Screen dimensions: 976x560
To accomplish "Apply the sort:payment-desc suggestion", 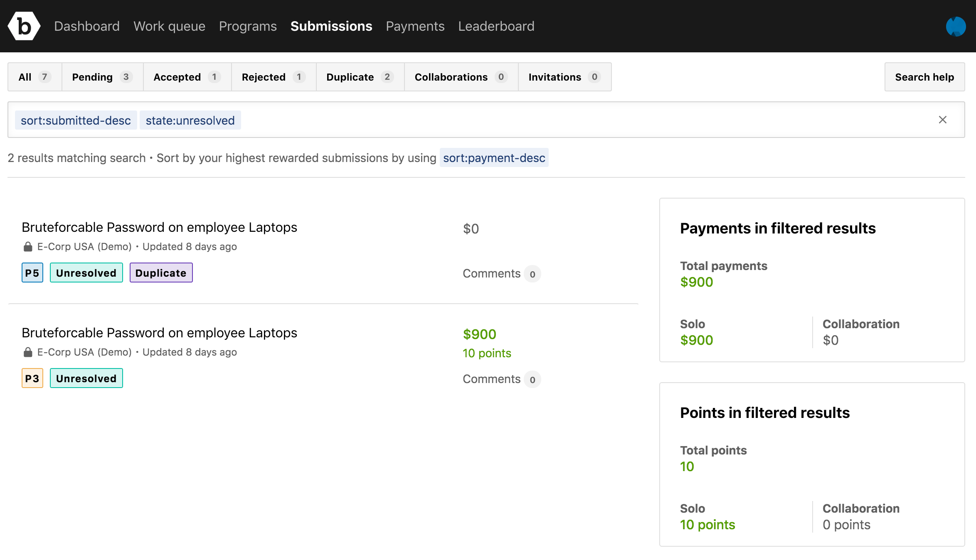I will (x=494, y=158).
